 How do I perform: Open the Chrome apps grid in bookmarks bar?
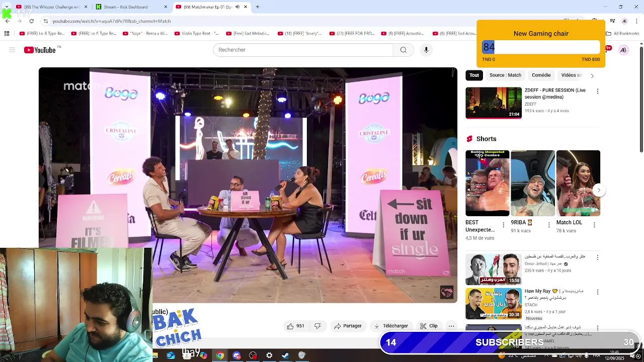7,34
